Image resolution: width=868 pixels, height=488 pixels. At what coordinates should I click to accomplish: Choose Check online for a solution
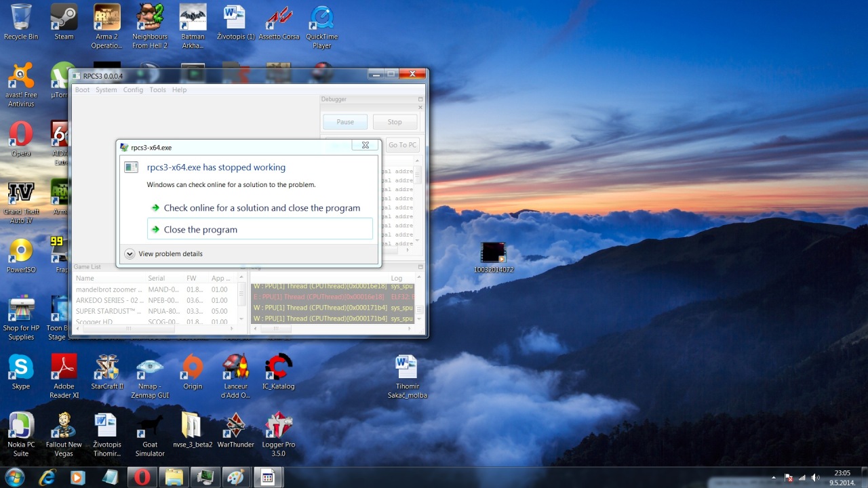tap(261, 208)
